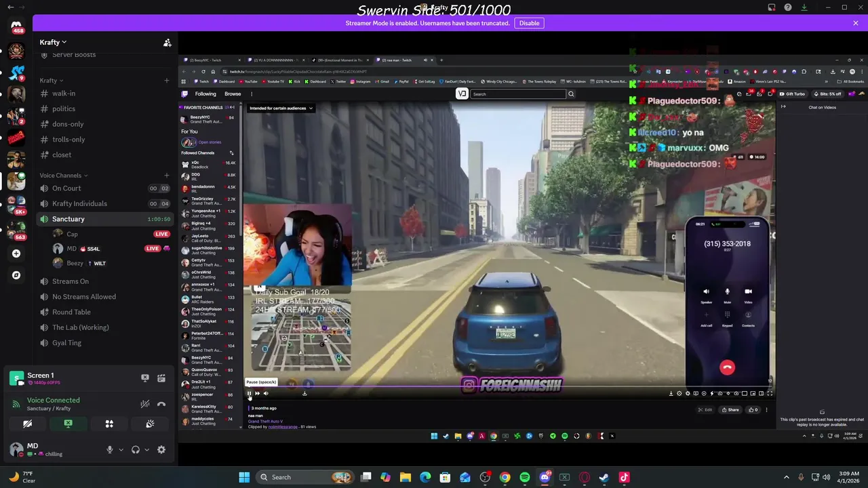Open the Screen 1 stream clip icon
This screenshot has height=488, width=868.
pos(161,378)
